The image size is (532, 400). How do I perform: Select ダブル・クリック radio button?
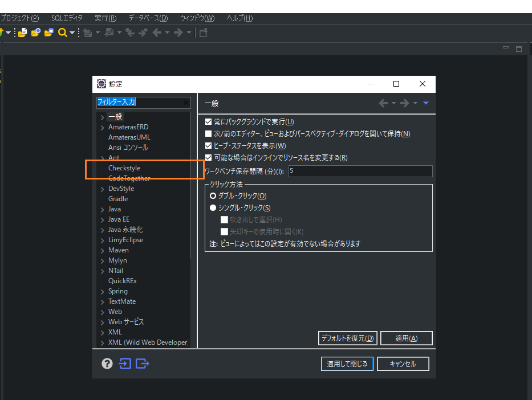(x=213, y=196)
